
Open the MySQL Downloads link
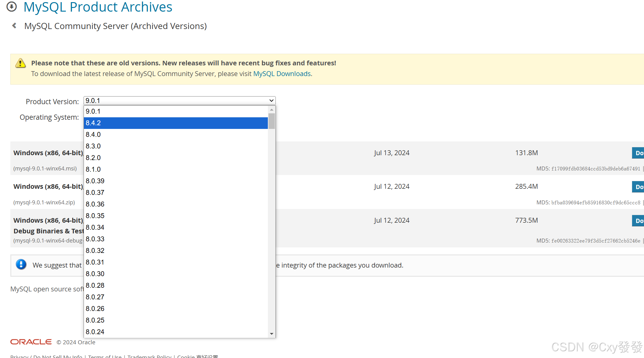(282, 74)
